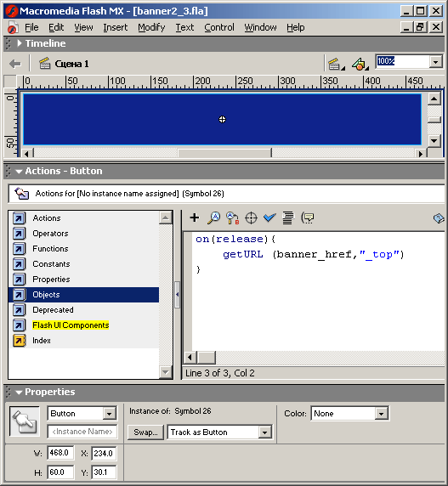
Task: Add a new action with plus icon
Action: tap(195, 218)
